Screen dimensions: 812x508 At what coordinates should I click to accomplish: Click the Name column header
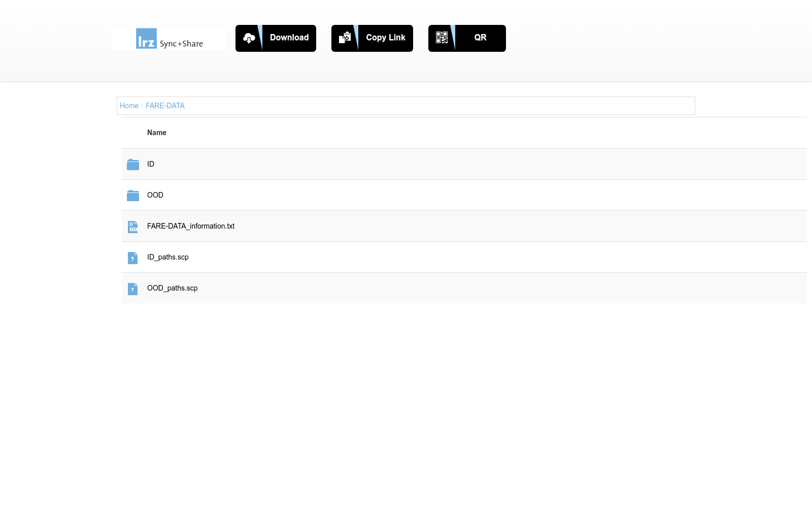coord(157,133)
